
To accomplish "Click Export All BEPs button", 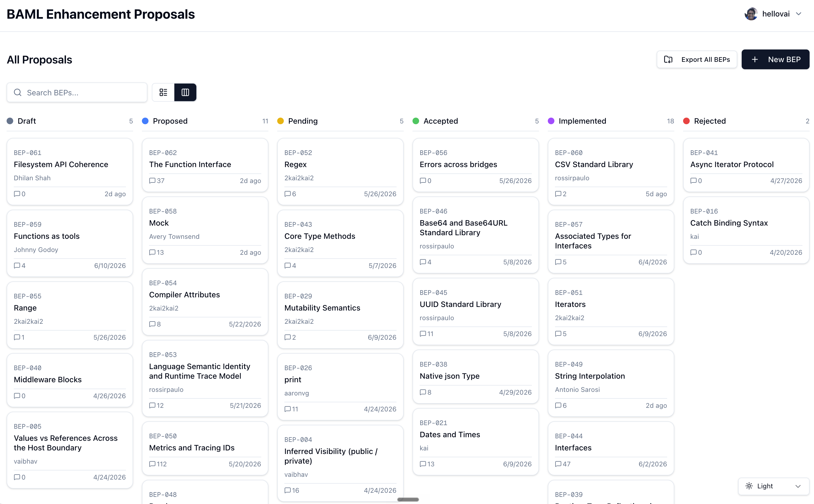I will (x=697, y=59).
